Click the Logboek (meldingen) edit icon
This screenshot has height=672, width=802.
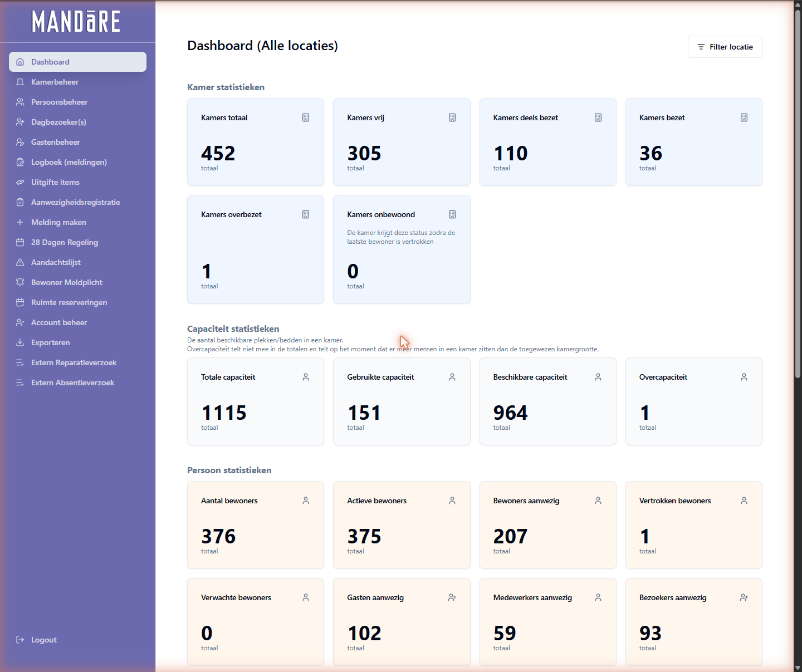pos(20,162)
